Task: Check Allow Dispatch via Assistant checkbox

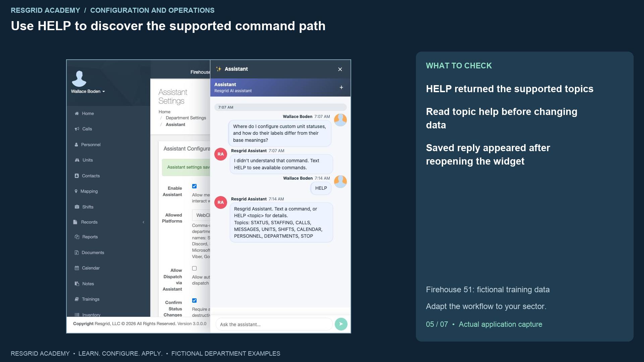Action: (194, 268)
